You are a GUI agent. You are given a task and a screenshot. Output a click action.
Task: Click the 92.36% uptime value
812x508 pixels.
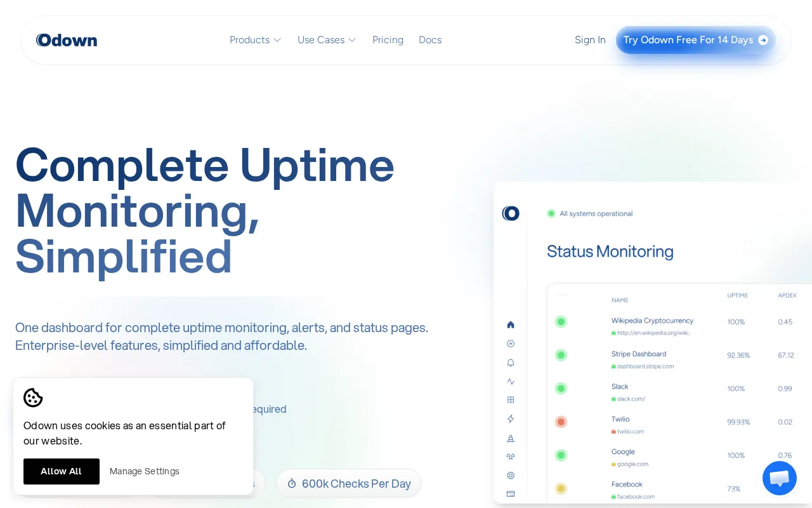[738, 356]
